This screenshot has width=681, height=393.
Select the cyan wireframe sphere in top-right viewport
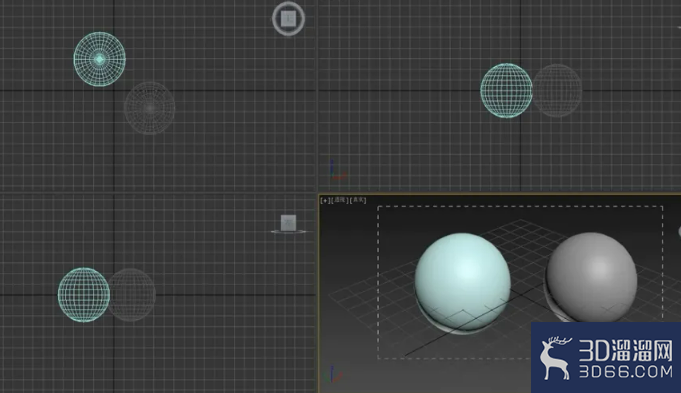point(506,90)
